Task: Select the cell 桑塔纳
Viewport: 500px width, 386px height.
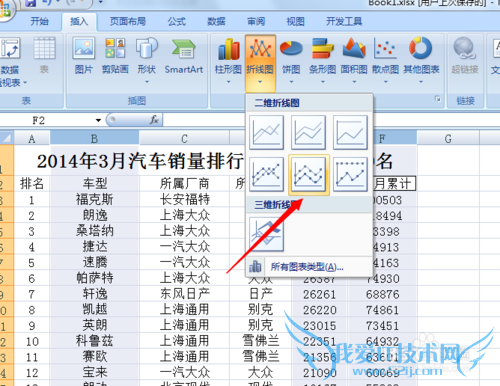Action: point(95,231)
